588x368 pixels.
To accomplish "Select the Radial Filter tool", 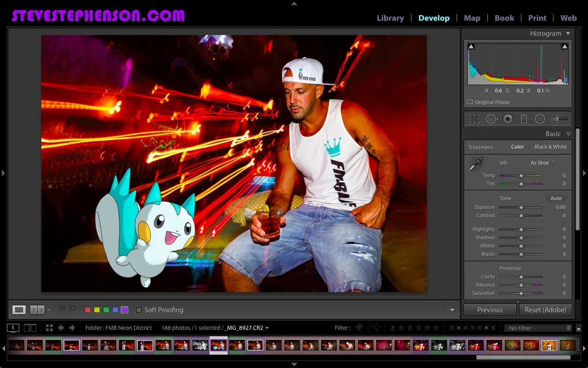I will coord(540,119).
